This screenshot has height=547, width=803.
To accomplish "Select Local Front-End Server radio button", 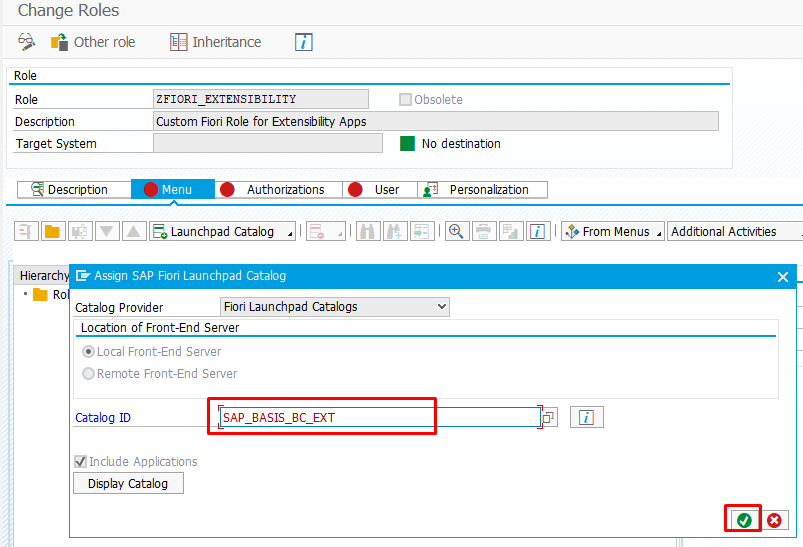I will (x=89, y=352).
